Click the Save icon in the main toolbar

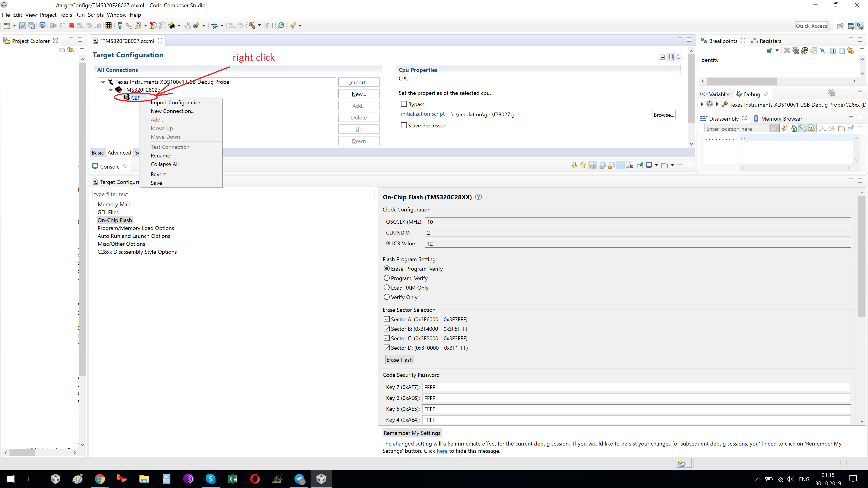click(23, 26)
